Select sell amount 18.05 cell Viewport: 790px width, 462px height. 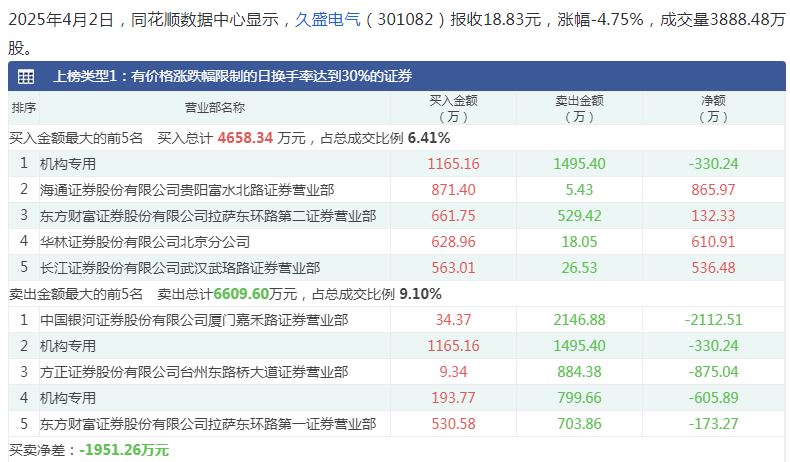[x=579, y=242]
